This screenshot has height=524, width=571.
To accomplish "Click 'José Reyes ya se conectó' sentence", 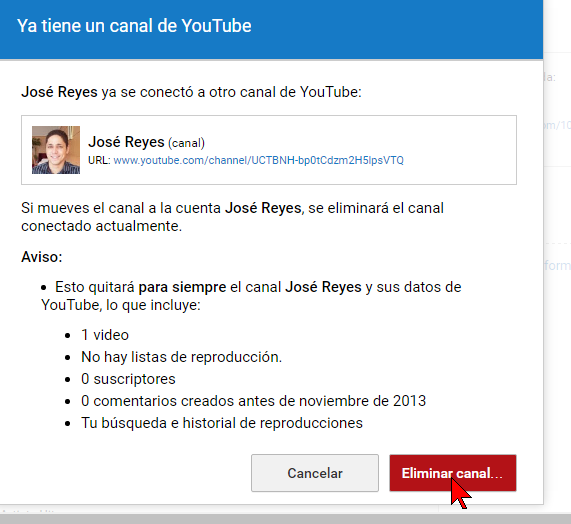I will (191, 92).
